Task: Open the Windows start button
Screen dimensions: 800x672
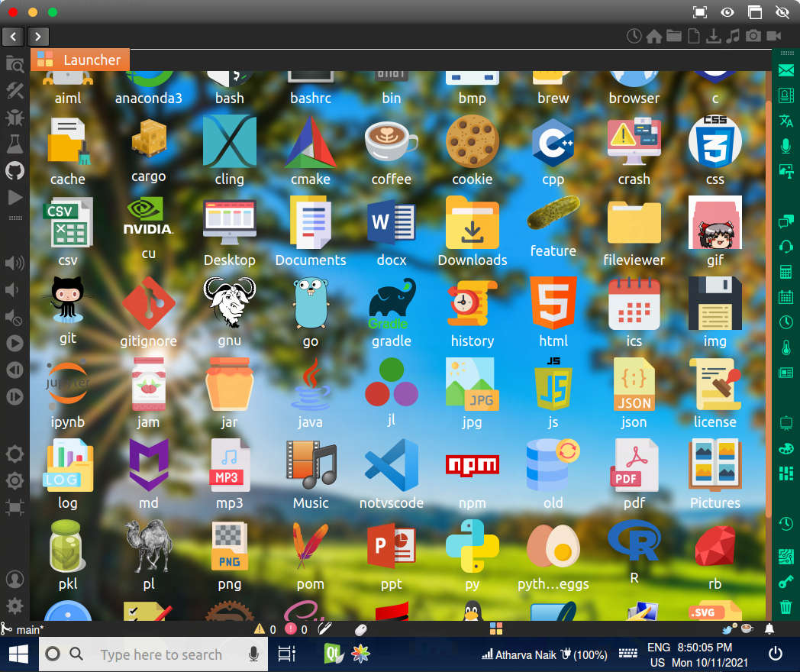Action: (19, 654)
